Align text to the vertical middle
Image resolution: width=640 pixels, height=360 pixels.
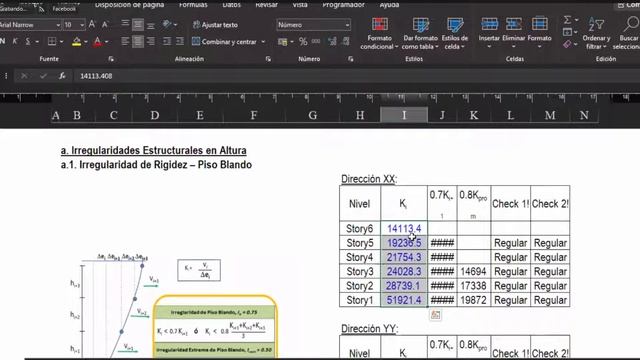[x=138, y=24]
